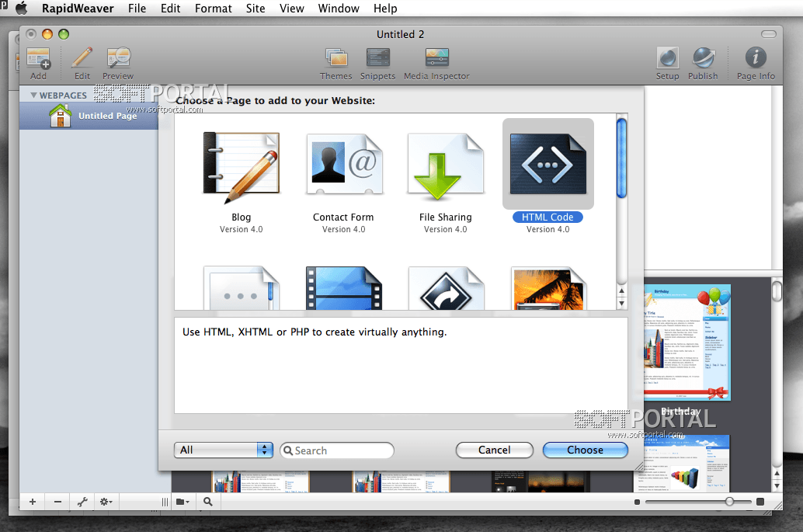Click the Cancel button
This screenshot has height=532, width=803.
494,450
